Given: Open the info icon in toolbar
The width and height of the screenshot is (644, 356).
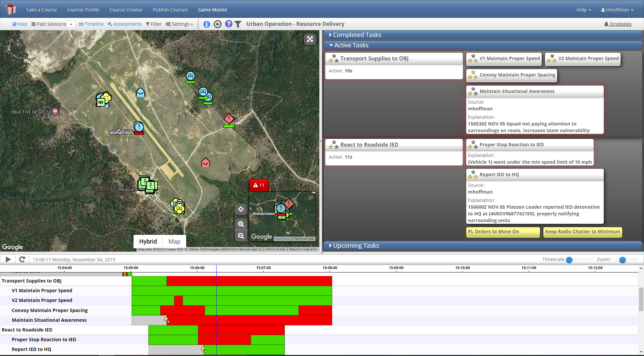Looking at the screenshot, I should pos(207,24).
